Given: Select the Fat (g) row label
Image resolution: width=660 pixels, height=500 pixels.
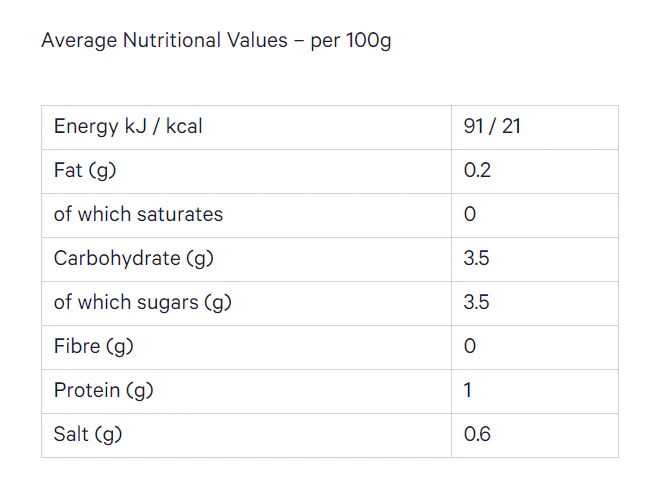Looking at the screenshot, I should pyautogui.click(x=85, y=170).
